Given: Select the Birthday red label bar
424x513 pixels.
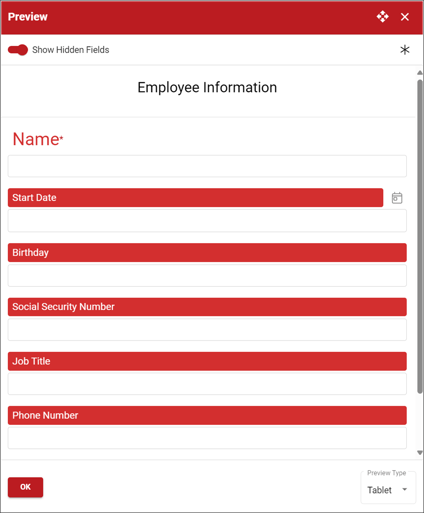Looking at the screenshot, I should 207,252.
